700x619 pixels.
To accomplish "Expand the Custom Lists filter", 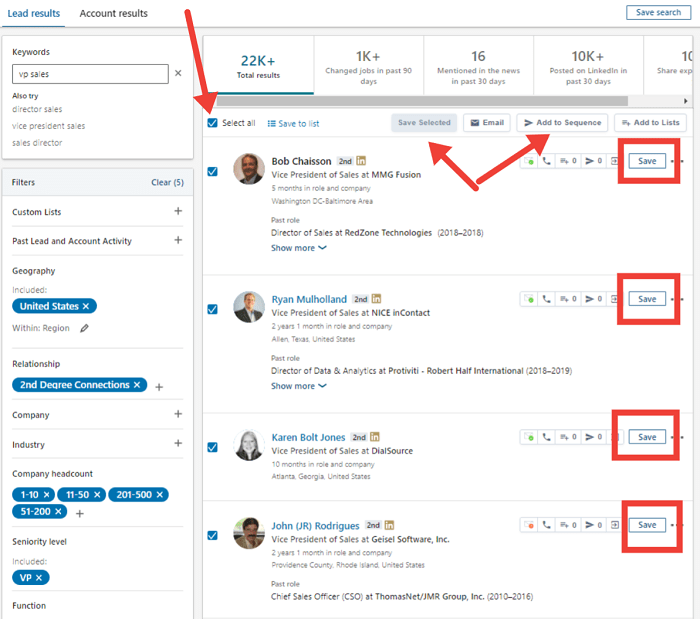I will 178,211.
